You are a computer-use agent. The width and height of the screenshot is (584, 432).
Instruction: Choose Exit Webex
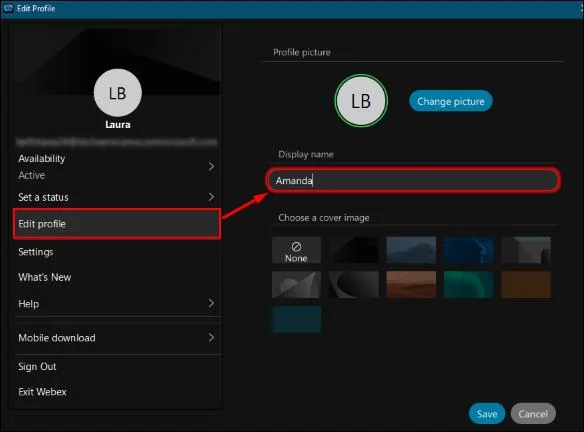42,392
